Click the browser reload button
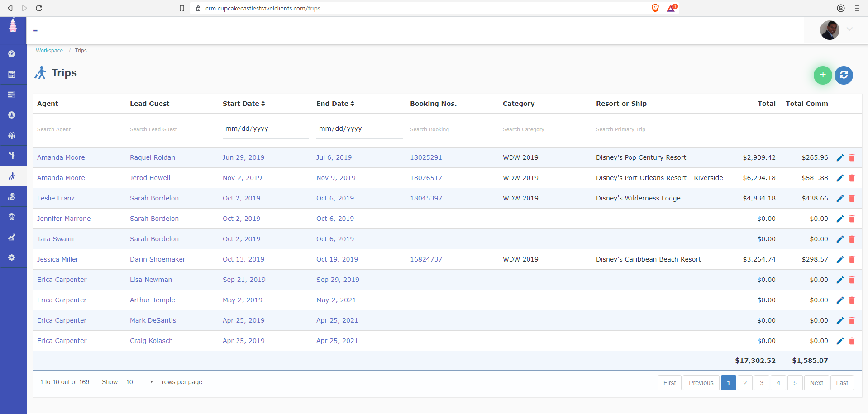Viewport: 868px width, 414px height. (39, 8)
